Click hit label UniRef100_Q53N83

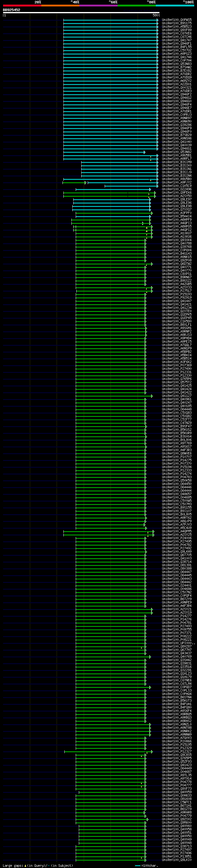[176, 64]
